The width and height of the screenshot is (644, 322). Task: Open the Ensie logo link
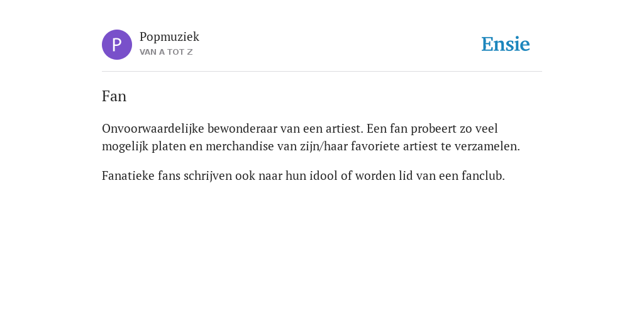click(x=506, y=45)
